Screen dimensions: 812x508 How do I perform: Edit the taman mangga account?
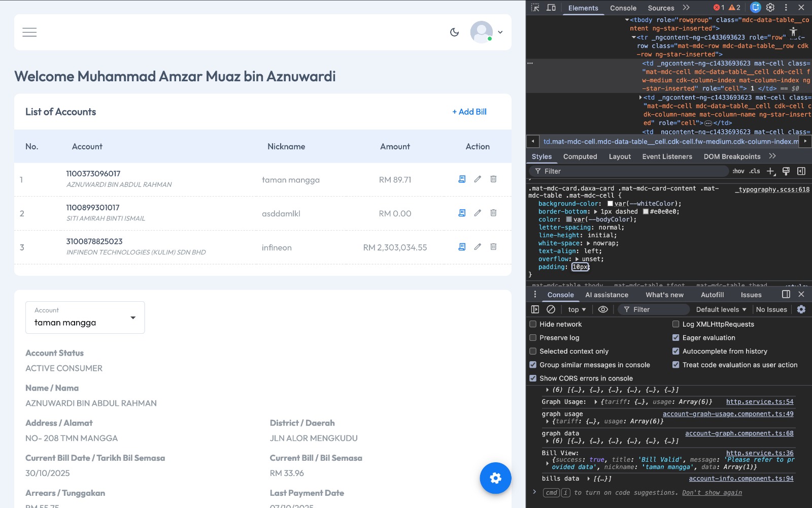pos(478,179)
